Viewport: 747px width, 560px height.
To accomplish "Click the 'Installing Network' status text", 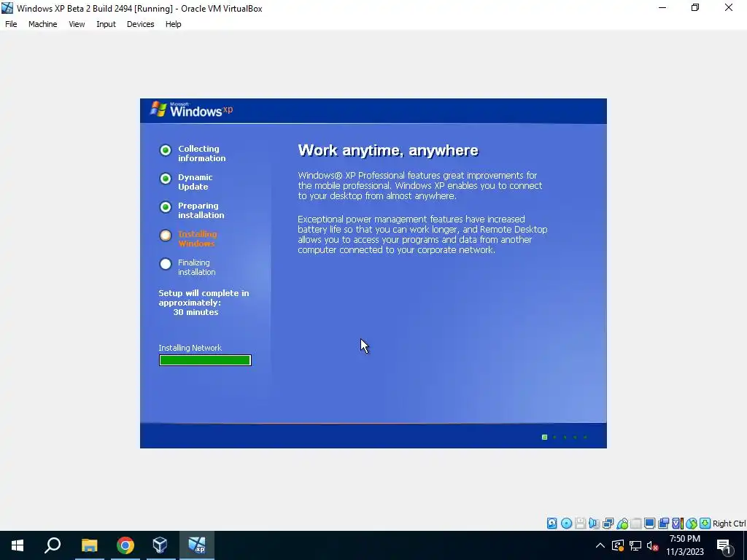I will [x=190, y=348].
